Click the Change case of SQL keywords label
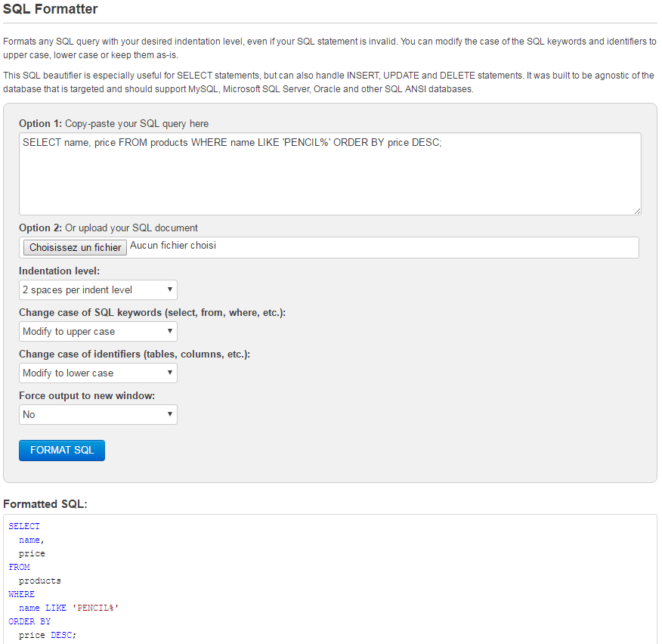Viewport: 662px width, 644px height. point(152,312)
